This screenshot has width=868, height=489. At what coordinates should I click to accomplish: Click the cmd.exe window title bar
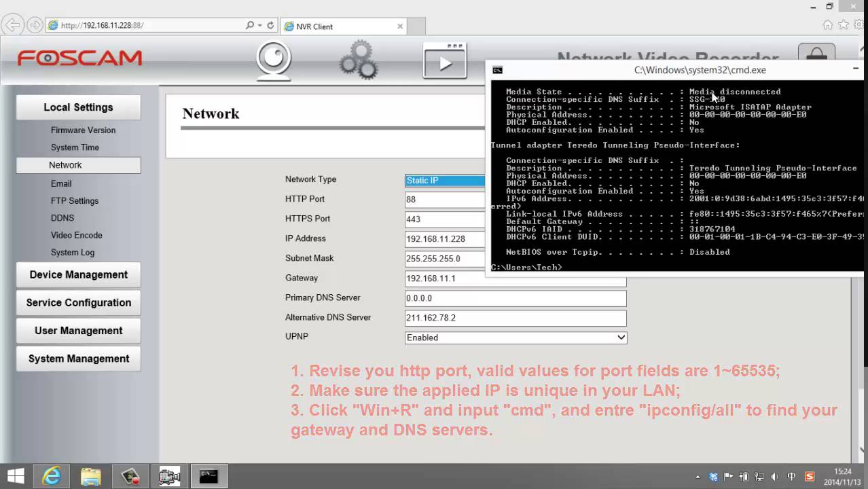tap(676, 70)
